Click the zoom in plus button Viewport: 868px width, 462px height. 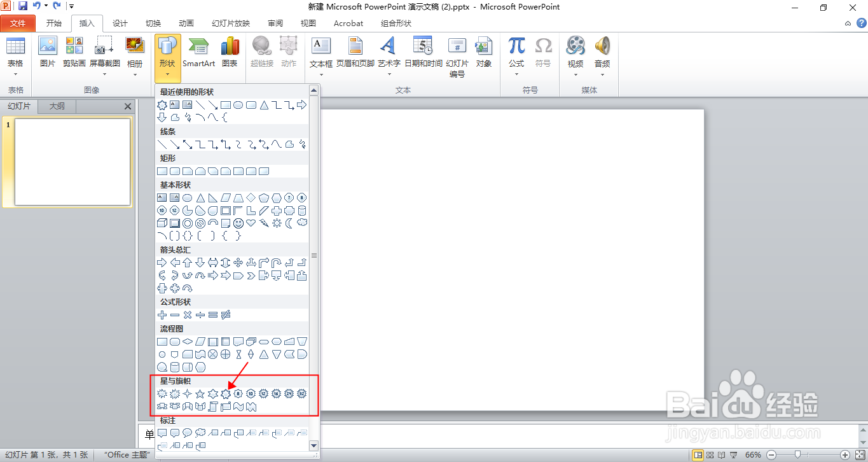pos(845,455)
